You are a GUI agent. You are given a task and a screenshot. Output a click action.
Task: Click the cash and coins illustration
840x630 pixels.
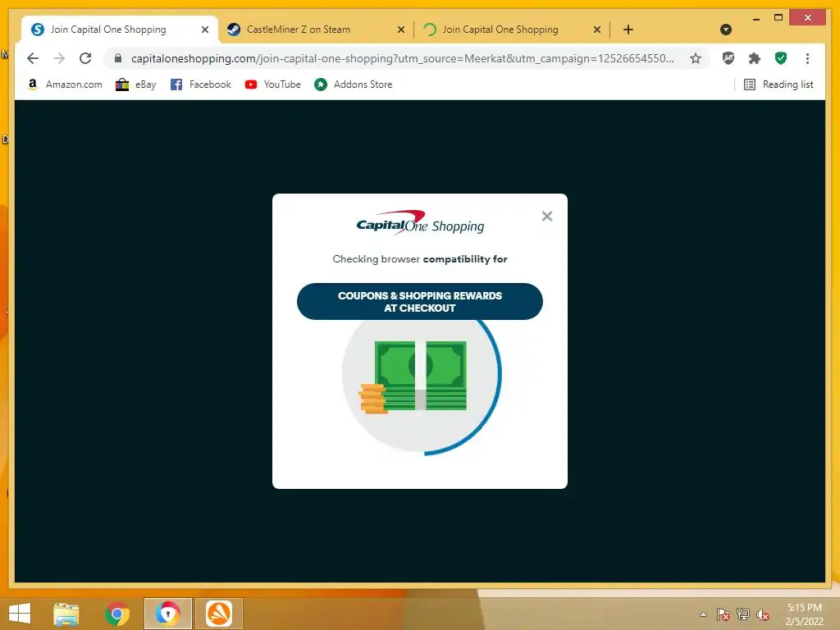coord(413,377)
